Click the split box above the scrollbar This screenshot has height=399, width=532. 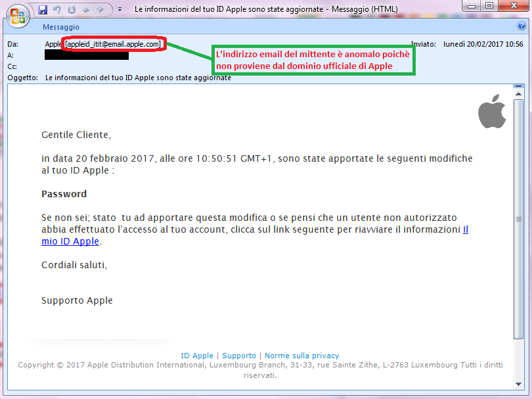click(x=518, y=86)
